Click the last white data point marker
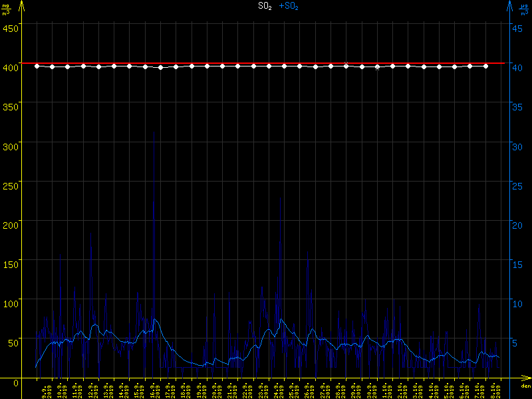This screenshot has height=399, width=532. pyautogui.click(x=486, y=66)
